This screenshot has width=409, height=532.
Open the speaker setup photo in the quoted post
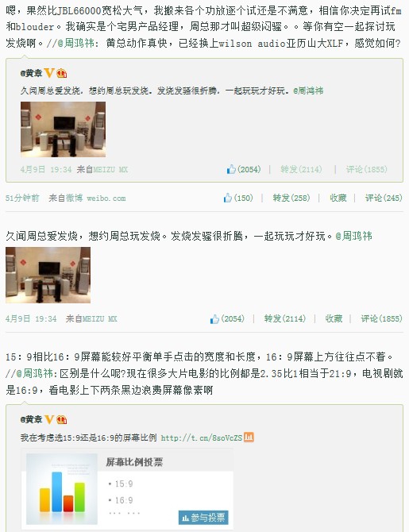[63, 129]
